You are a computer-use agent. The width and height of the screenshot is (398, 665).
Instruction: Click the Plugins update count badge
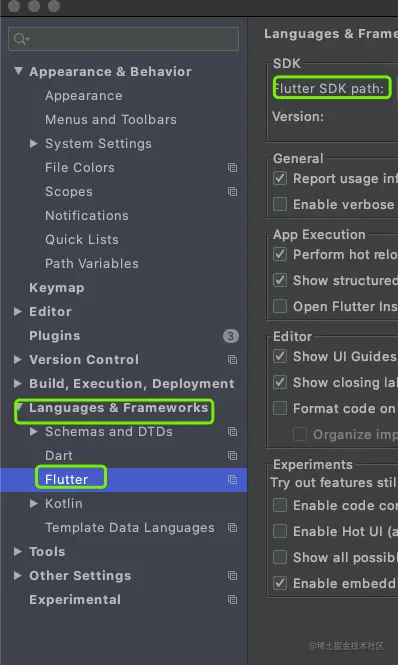pos(230,336)
